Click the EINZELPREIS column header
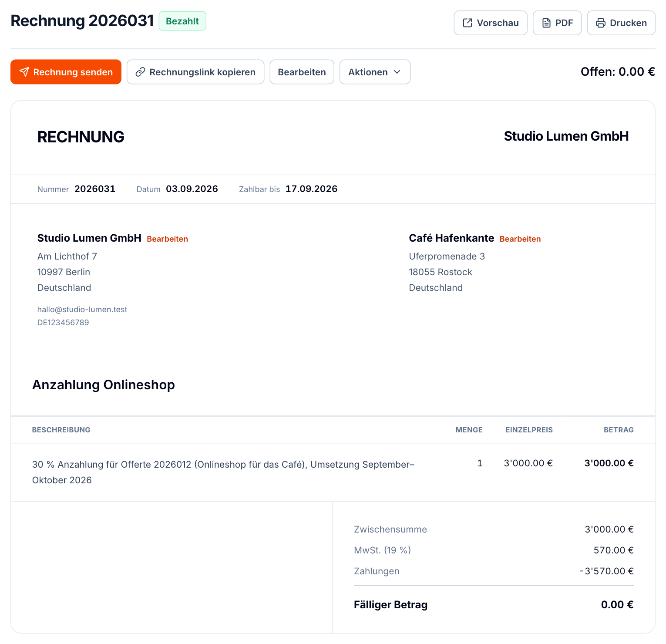 (529, 430)
